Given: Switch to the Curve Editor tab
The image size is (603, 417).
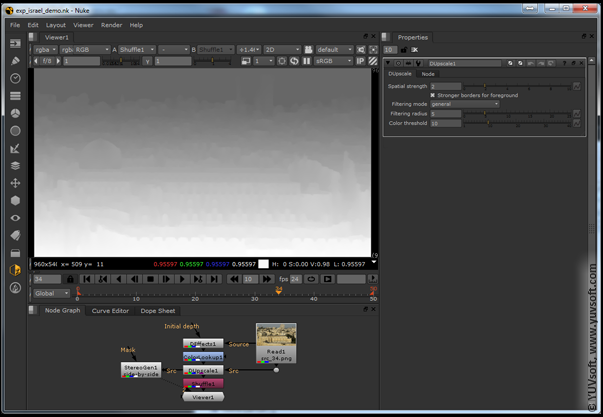Looking at the screenshot, I should point(110,311).
